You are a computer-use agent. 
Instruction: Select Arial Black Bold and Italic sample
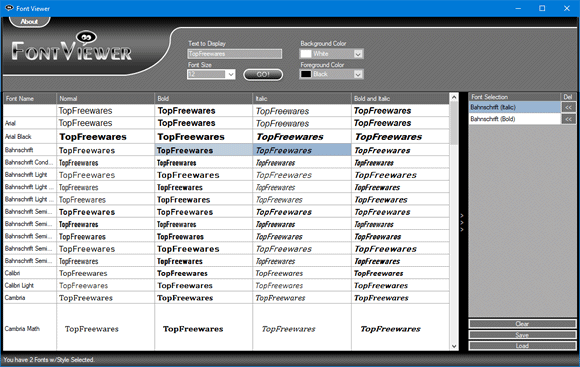pyautogui.click(x=400, y=137)
